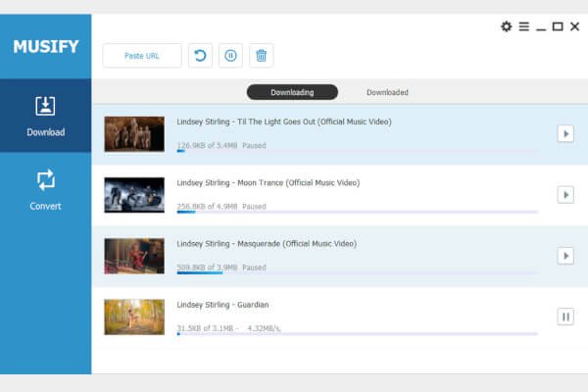Click '126.9KB of 5.4MB Paused' status text
This screenshot has width=588, height=392.
point(221,146)
